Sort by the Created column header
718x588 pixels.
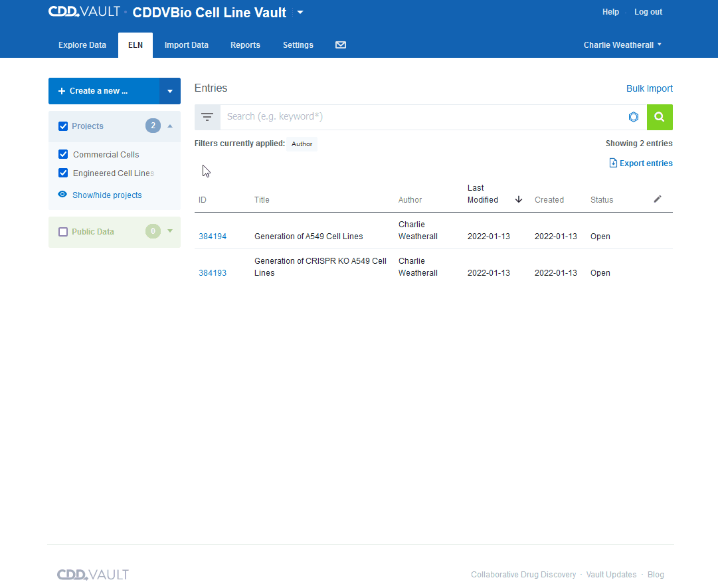[549, 200]
